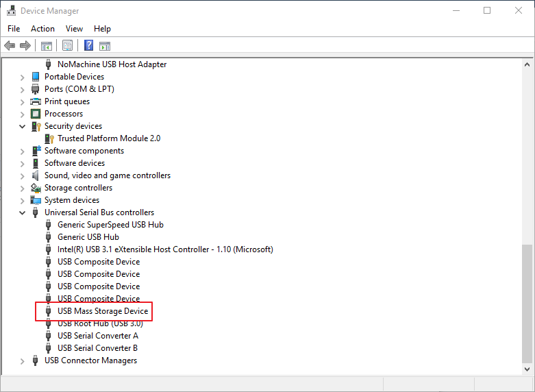Collapse the Security devices category
This screenshot has height=392, width=535.
coord(23,126)
